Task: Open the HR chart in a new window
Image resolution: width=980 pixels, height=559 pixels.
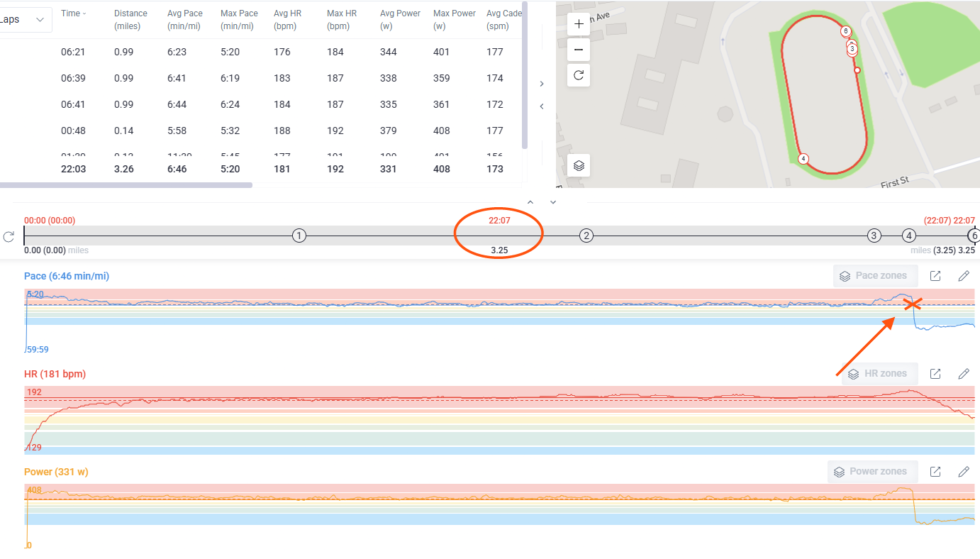Action: (935, 373)
